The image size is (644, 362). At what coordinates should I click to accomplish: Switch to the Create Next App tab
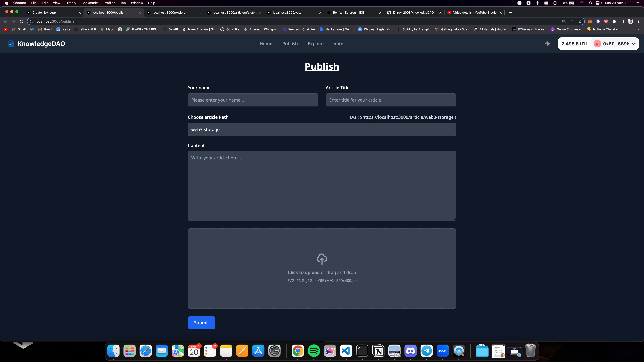[x=53, y=12]
